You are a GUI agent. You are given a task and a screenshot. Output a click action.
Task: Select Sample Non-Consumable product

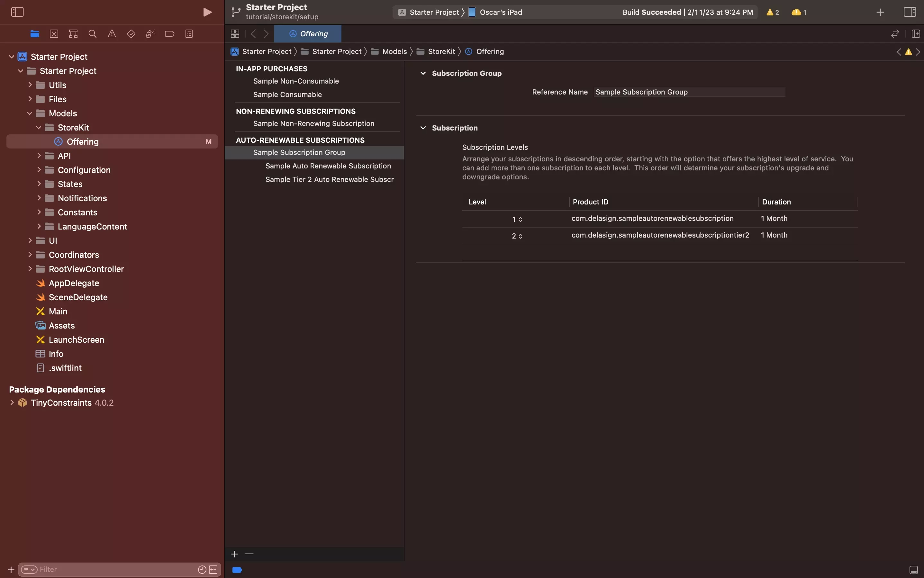pyautogui.click(x=296, y=81)
